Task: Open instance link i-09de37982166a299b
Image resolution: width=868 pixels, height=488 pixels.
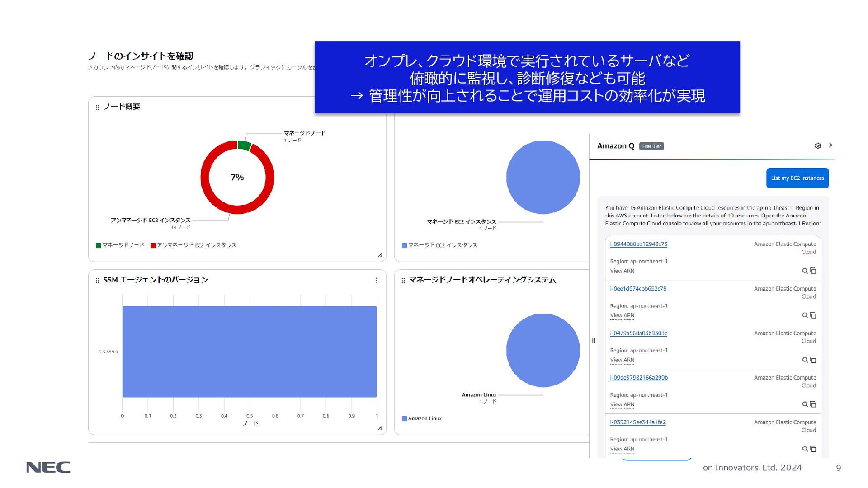Action: tap(639, 377)
